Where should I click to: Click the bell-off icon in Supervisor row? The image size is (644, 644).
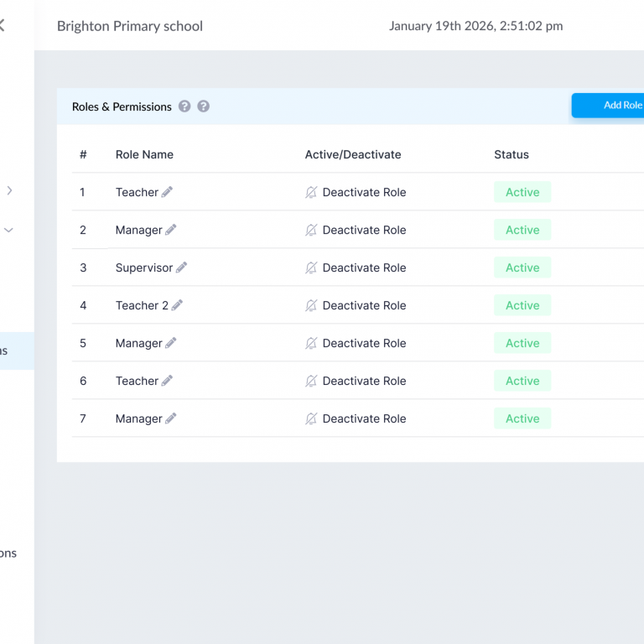pos(311,267)
